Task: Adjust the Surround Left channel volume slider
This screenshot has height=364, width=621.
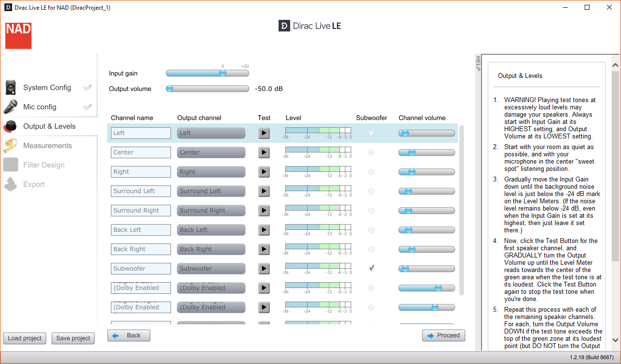Action: point(427,191)
